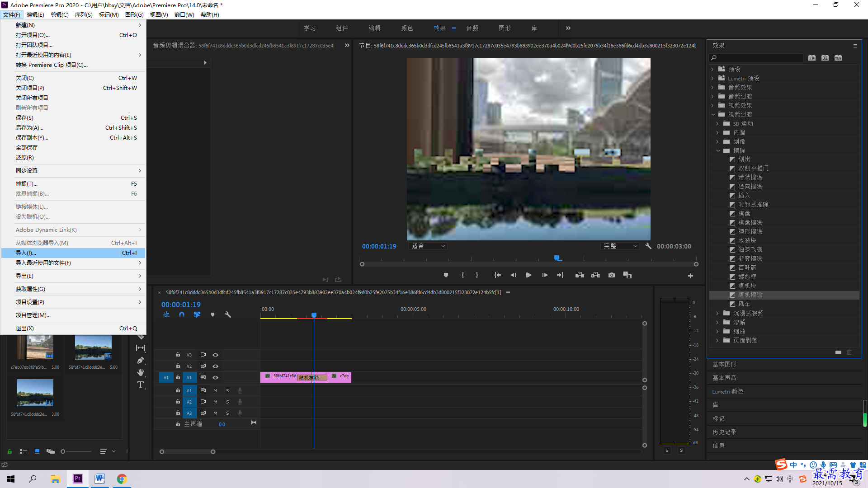Expand the 视频效果 folder

[x=713, y=105]
